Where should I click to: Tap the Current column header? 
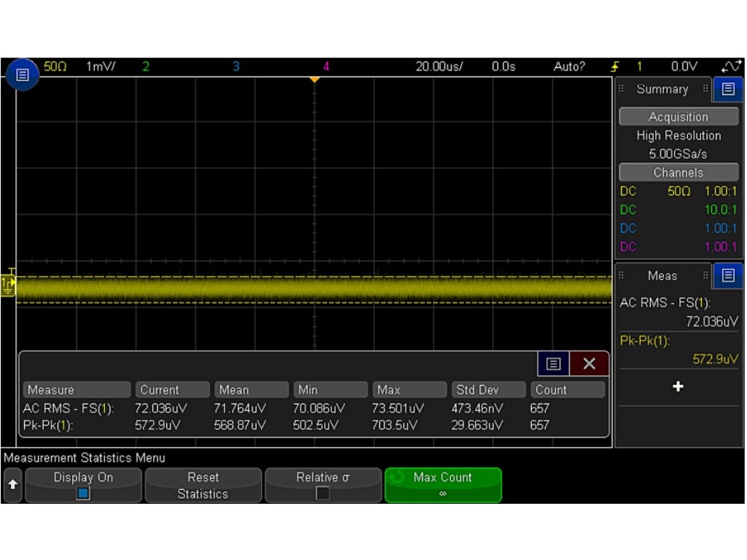tap(172, 389)
